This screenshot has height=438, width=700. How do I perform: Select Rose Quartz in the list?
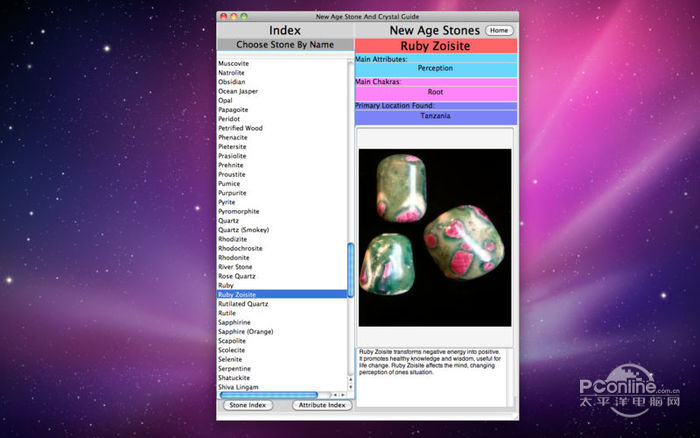coord(237,276)
